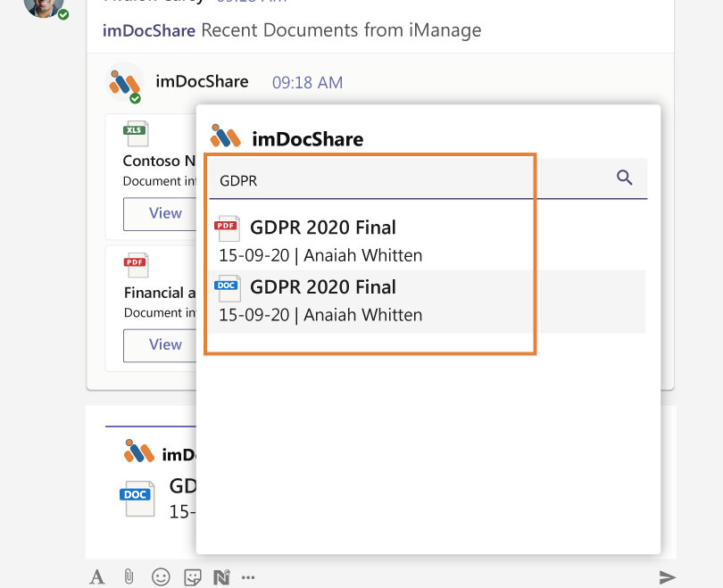The height and width of the screenshot is (588, 723).
Task: Select the PDF result GDPR 2020 Final
Action: 427,241
